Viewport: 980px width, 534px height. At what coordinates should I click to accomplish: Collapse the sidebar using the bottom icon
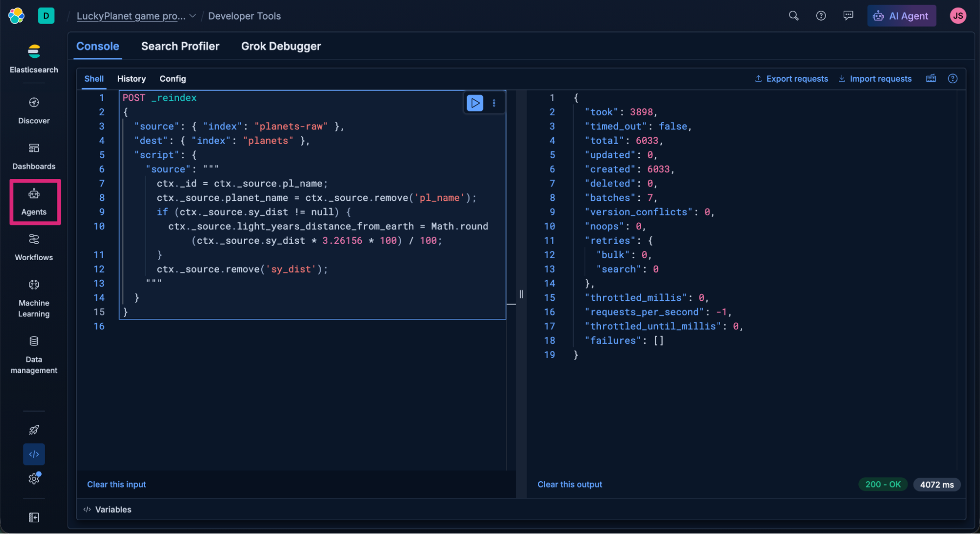[34, 517]
